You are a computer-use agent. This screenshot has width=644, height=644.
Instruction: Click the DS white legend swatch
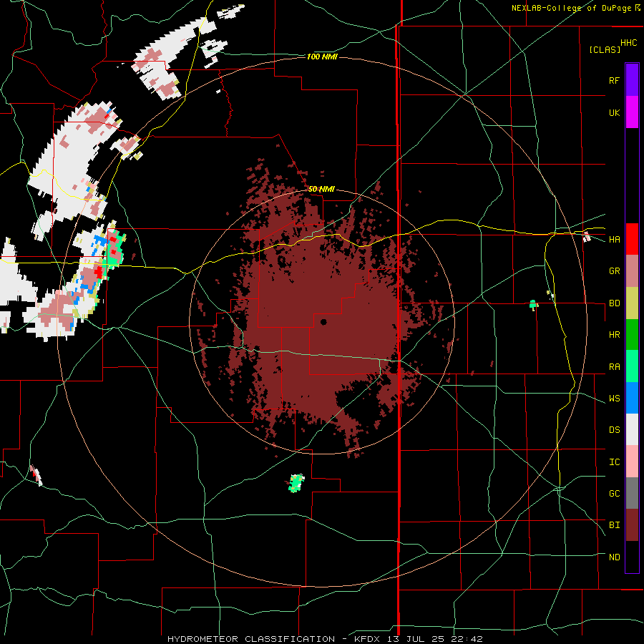pos(632,429)
